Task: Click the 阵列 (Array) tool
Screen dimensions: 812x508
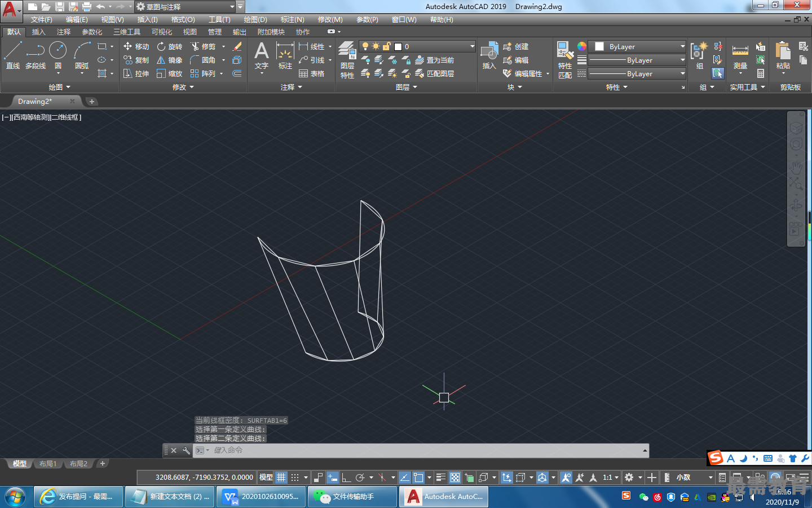Action: (203, 73)
